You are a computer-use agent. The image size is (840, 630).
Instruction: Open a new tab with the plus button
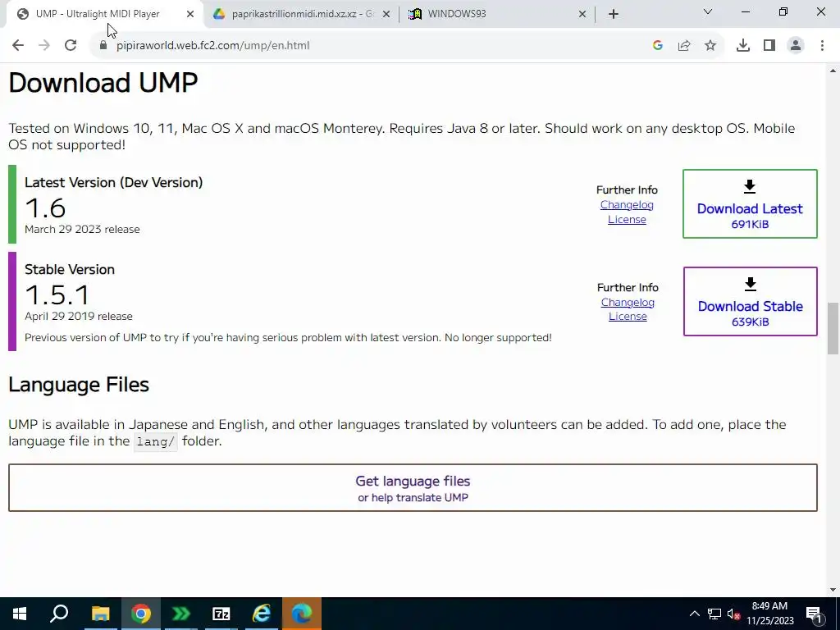(x=614, y=14)
